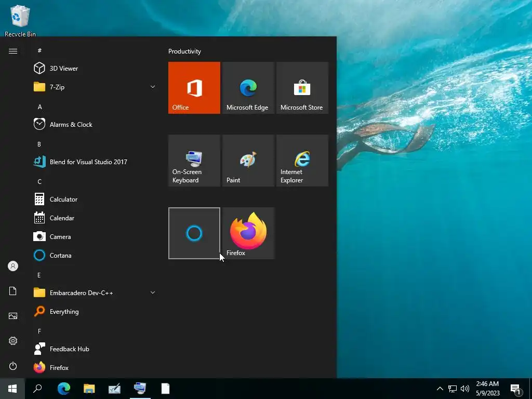Launch Microsoft Edge from the Productivity tiles
532x399 pixels.
(248, 87)
